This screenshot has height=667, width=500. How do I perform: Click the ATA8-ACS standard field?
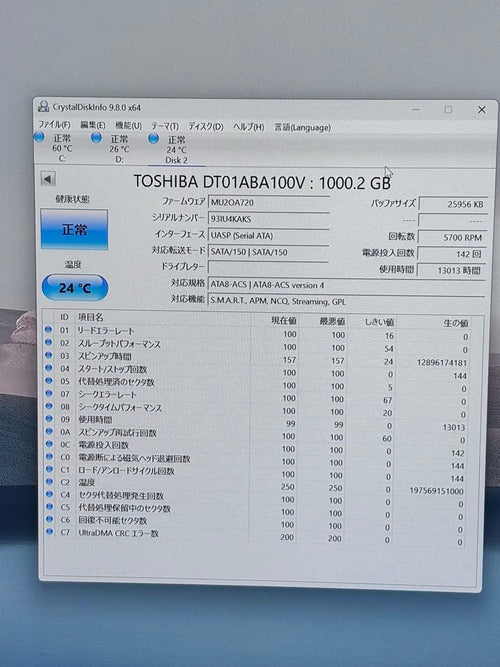(346, 285)
